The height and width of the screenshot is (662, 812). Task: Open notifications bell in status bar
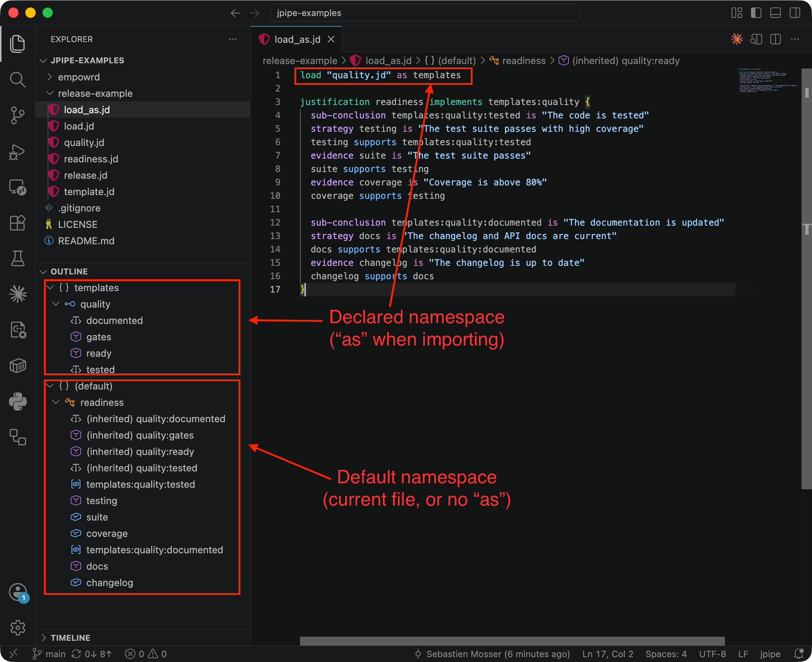tap(799, 653)
